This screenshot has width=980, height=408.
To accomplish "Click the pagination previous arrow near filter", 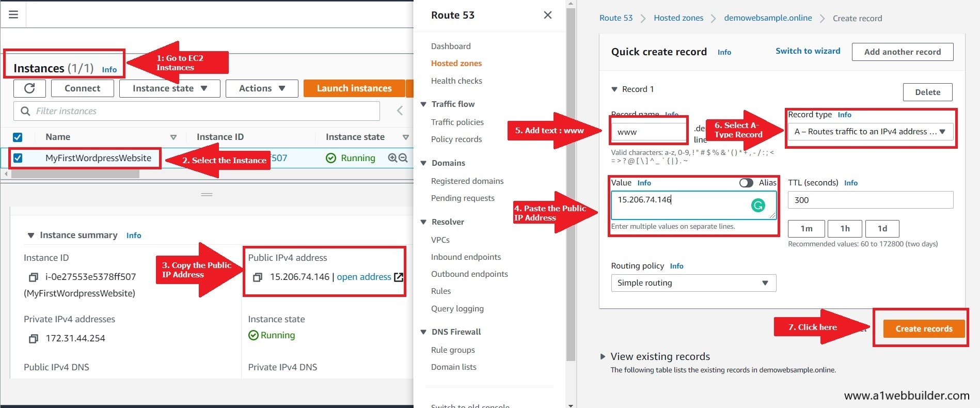I will [400, 111].
